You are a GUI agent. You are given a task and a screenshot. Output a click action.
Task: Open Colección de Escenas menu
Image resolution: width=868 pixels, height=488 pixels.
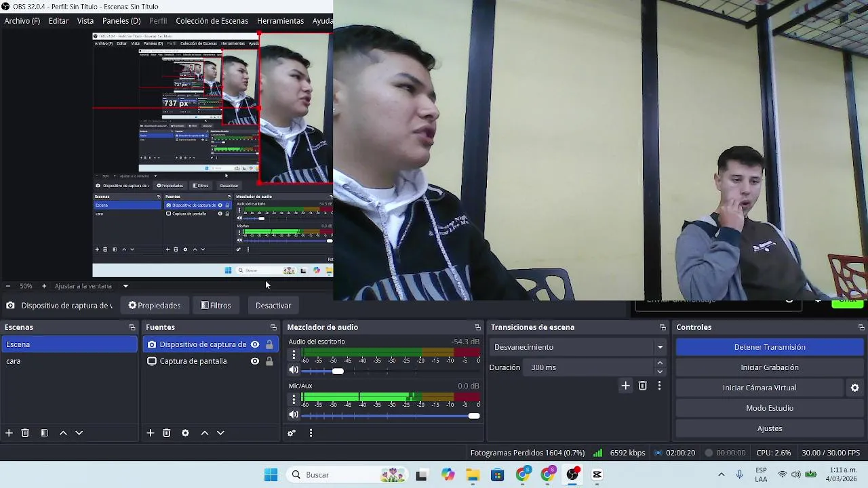pyautogui.click(x=212, y=21)
